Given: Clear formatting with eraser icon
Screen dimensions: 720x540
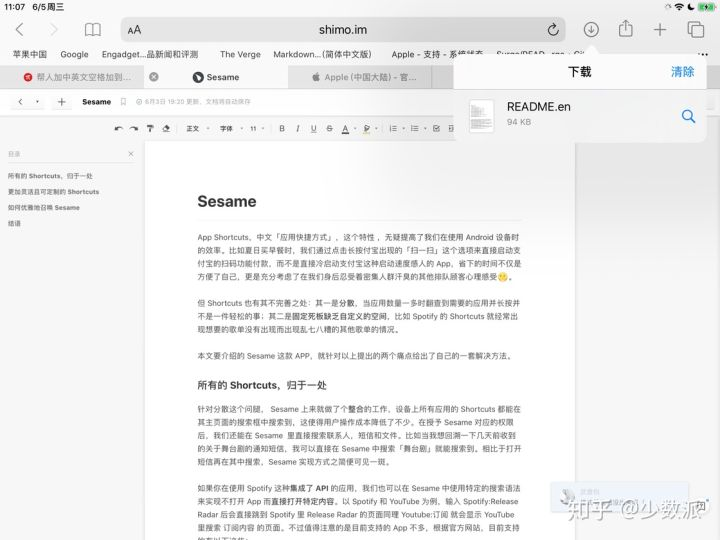Looking at the screenshot, I should [166, 129].
